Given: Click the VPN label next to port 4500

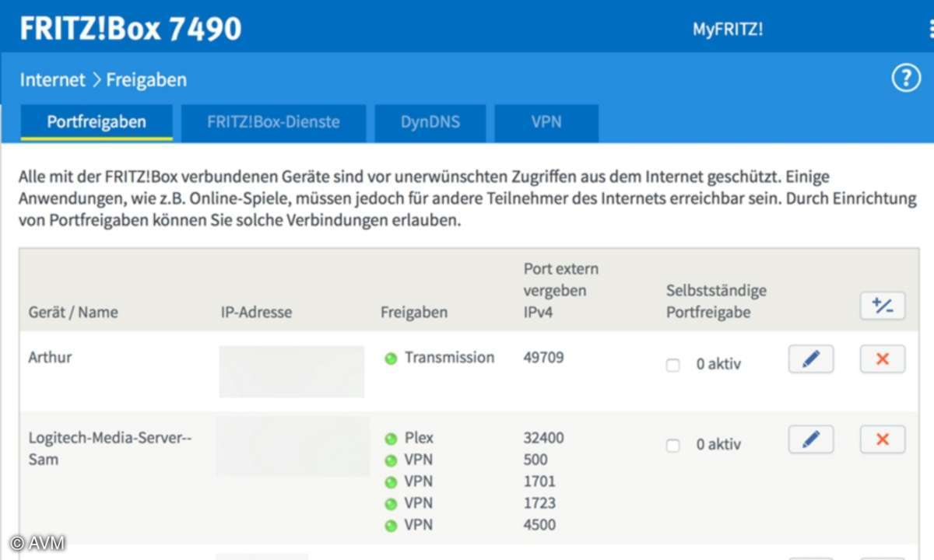Looking at the screenshot, I should click(418, 525).
